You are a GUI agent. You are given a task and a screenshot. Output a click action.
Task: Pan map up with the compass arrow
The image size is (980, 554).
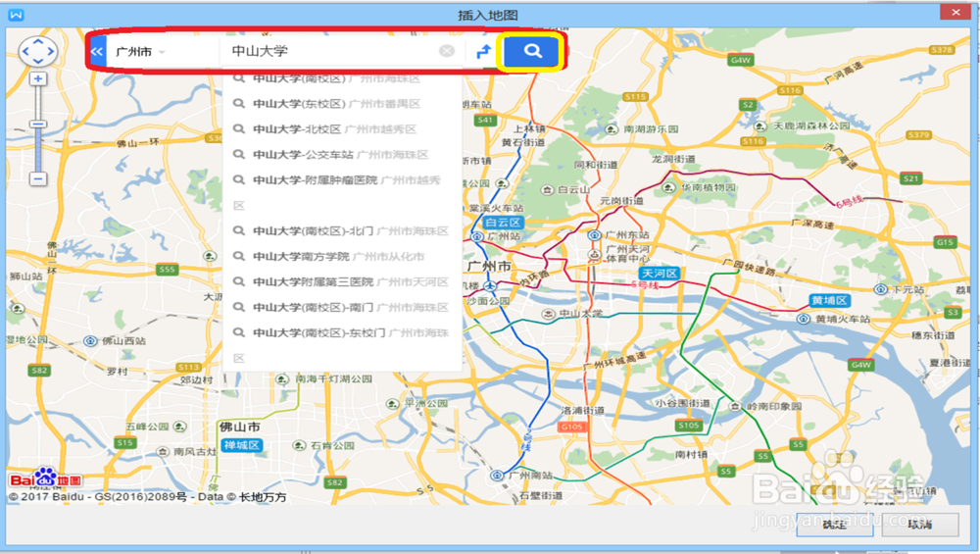pyautogui.click(x=38, y=41)
